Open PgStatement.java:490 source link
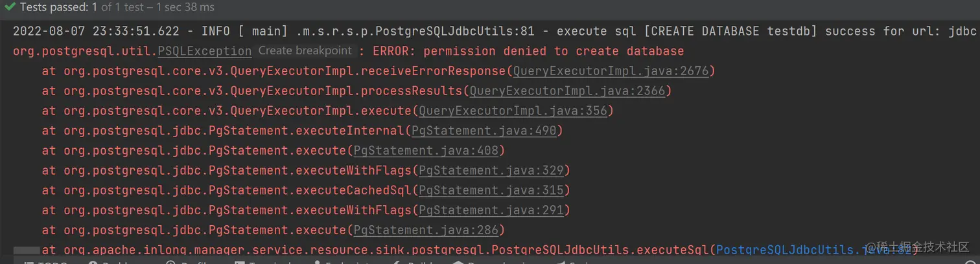Viewport: 980px width, 264px height. pyautogui.click(x=484, y=131)
